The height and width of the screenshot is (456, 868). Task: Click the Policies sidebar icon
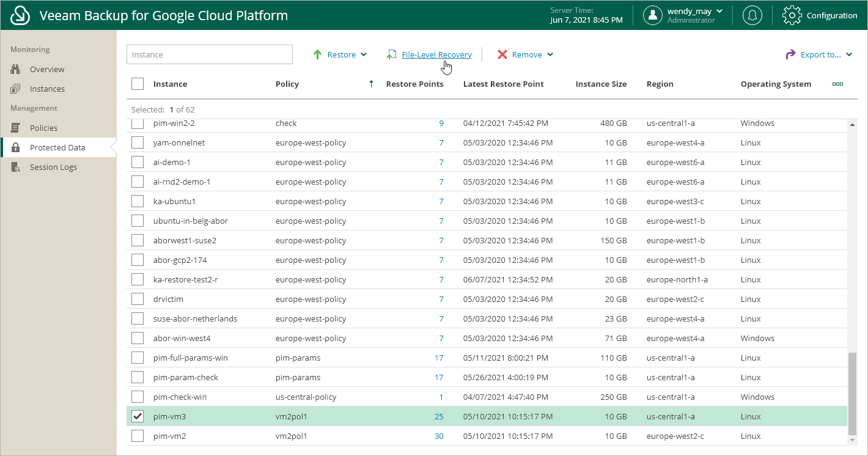point(16,128)
